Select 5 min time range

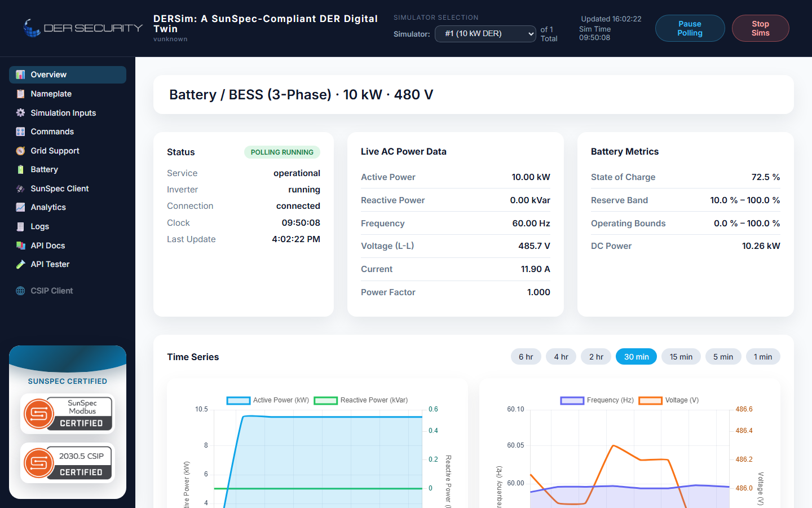tap(723, 357)
